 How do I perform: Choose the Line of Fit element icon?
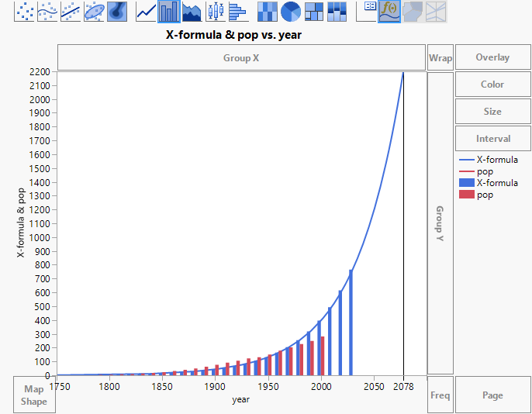[71, 10]
